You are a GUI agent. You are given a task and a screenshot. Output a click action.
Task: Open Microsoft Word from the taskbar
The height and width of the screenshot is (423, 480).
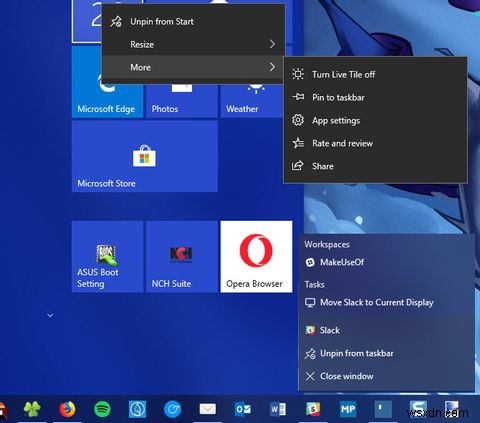pos(278,409)
